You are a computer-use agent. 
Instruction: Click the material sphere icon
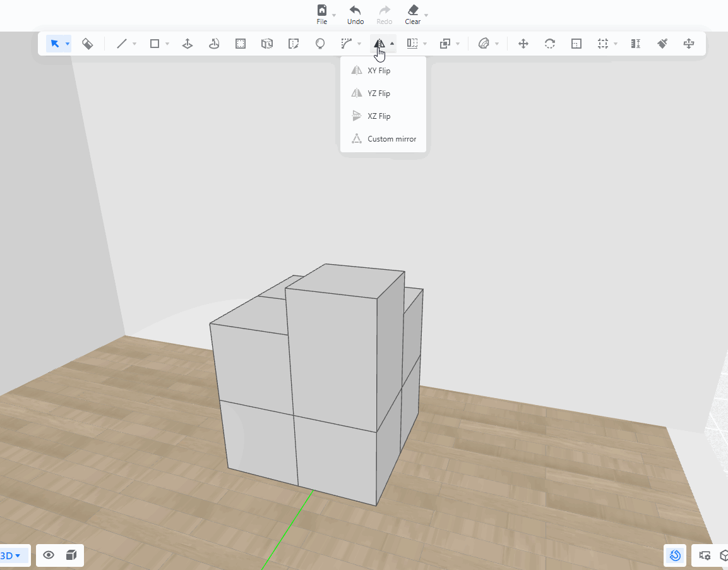[484, 44]
